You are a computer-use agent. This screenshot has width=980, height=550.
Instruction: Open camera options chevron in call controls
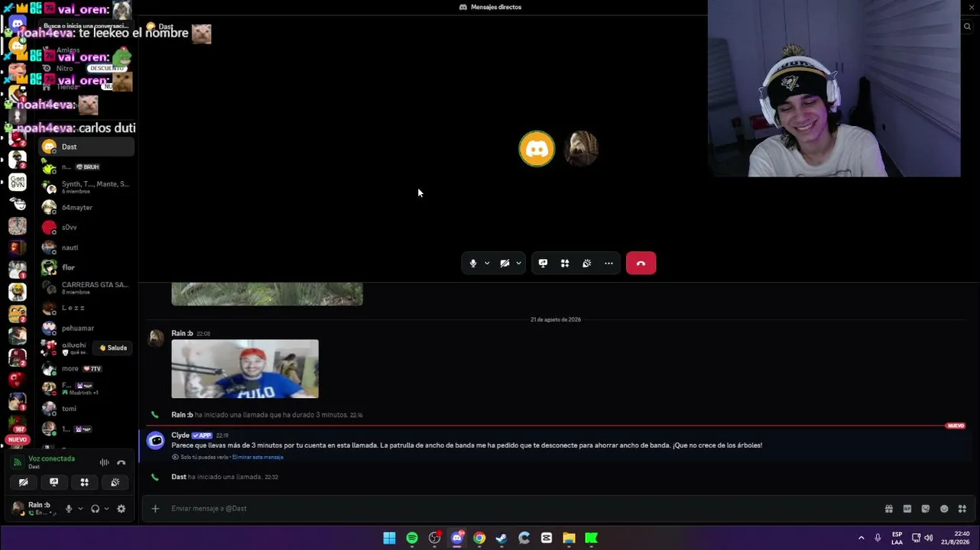point(518,264)
